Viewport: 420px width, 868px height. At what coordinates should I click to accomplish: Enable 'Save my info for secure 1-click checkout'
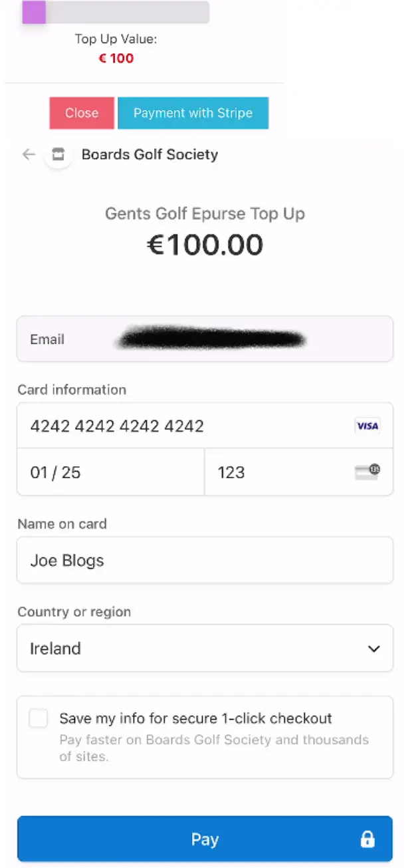38,718
